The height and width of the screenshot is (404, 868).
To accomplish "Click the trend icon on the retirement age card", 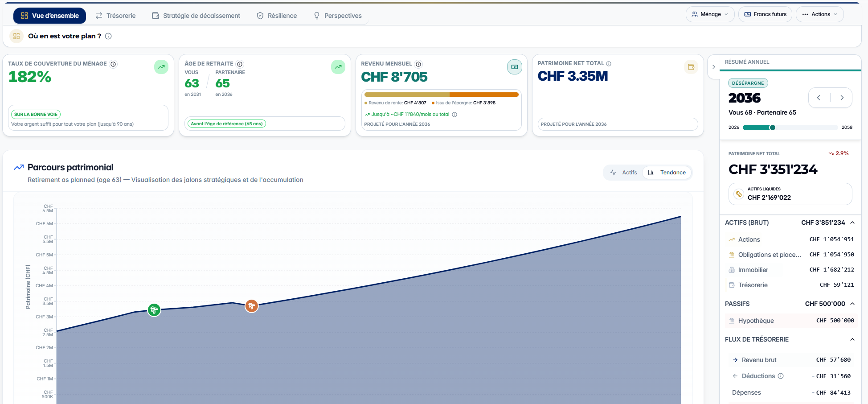I will pyautogui.click(x=338, y=67).
